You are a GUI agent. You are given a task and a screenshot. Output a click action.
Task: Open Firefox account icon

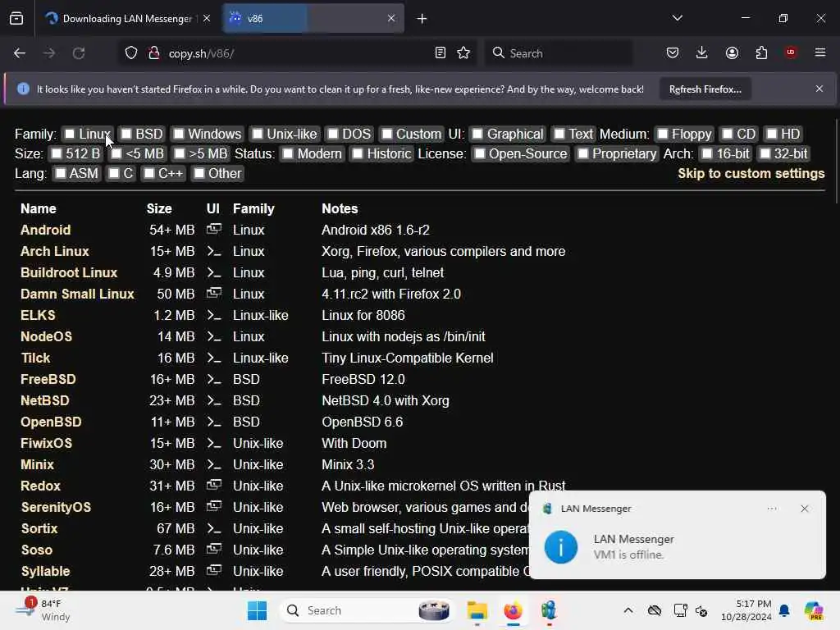coord(732,52)
